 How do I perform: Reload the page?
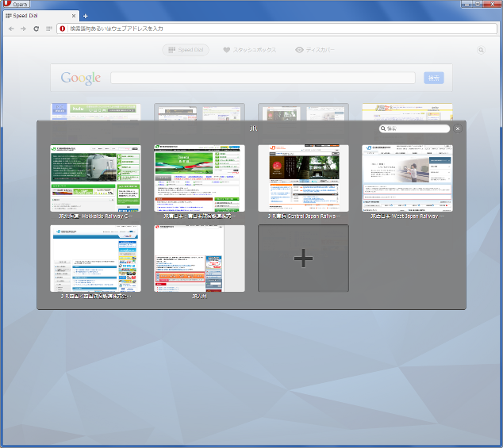pos(36,29)
